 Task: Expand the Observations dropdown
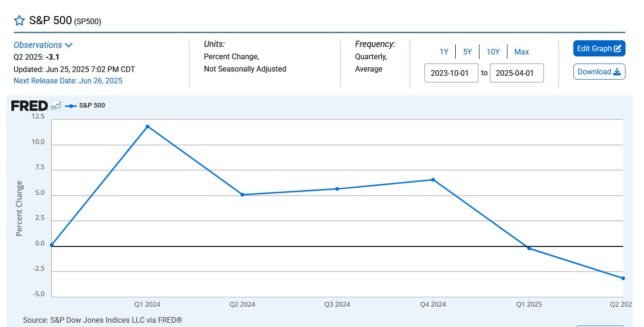pos(43,45)
